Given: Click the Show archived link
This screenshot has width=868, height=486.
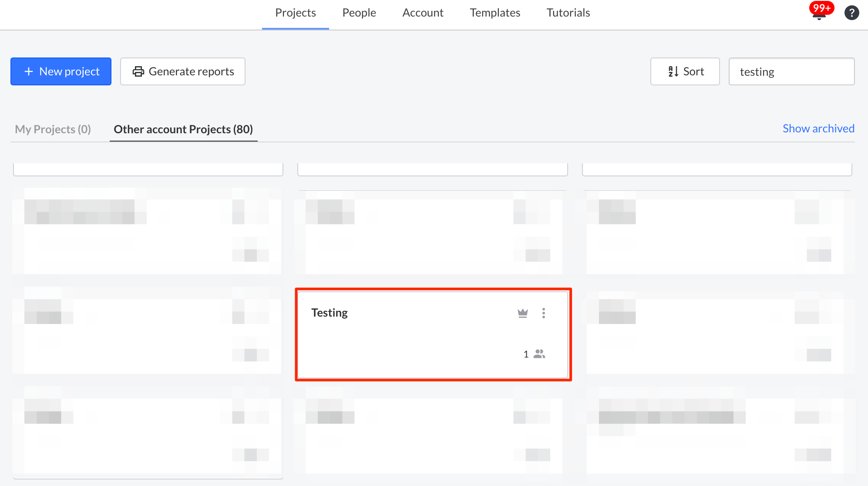Looking at the screenshot, I should tap(818, 128).
